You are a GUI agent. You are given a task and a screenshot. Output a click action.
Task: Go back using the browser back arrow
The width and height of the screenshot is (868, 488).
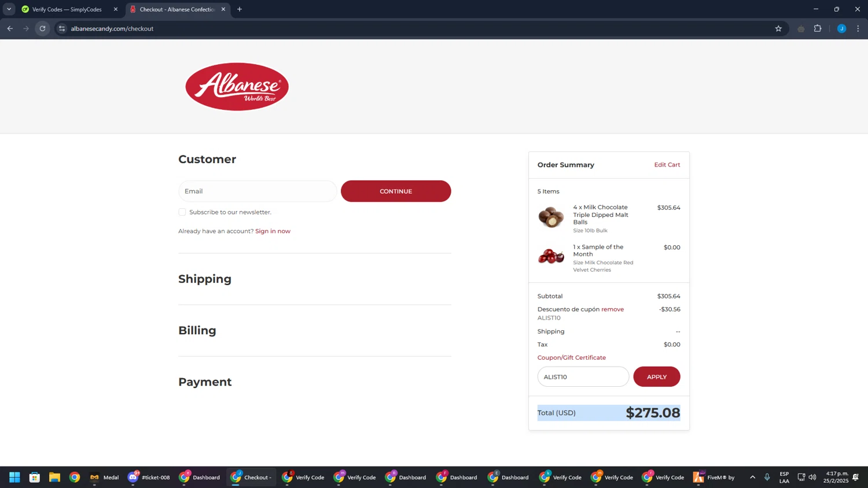[10, 28]
